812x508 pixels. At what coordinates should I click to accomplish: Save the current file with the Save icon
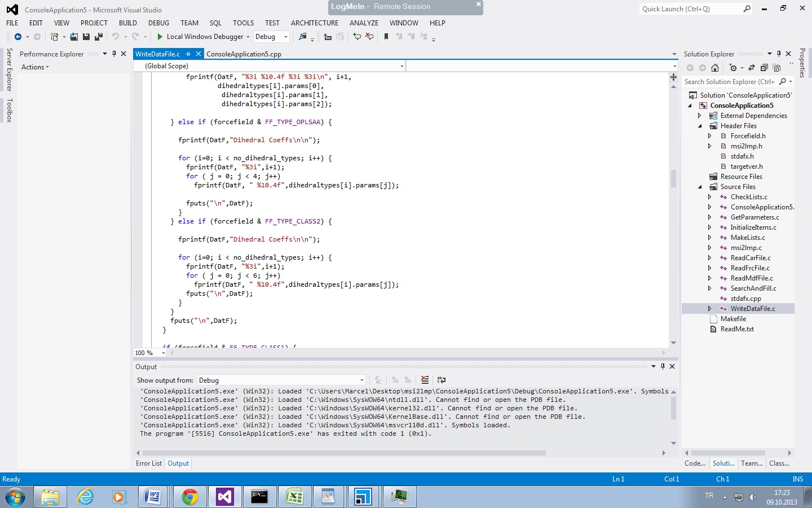(86, 37)
